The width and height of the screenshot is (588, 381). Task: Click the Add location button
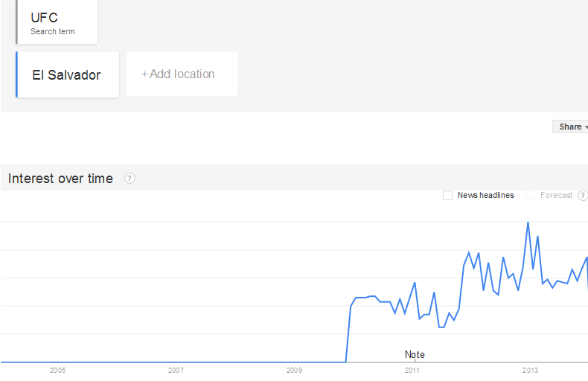pos(182,74)
